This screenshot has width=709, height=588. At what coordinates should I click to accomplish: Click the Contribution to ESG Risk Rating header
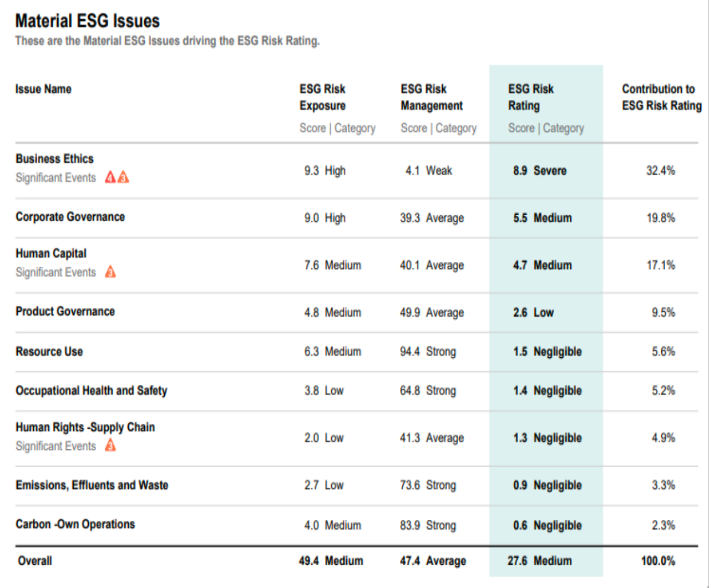click(x=662, y=97)
